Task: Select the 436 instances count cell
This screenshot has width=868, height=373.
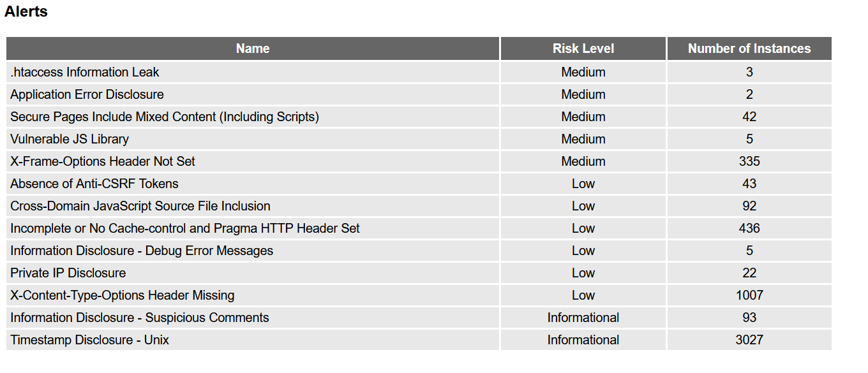Action: click(x=749, y=228)
